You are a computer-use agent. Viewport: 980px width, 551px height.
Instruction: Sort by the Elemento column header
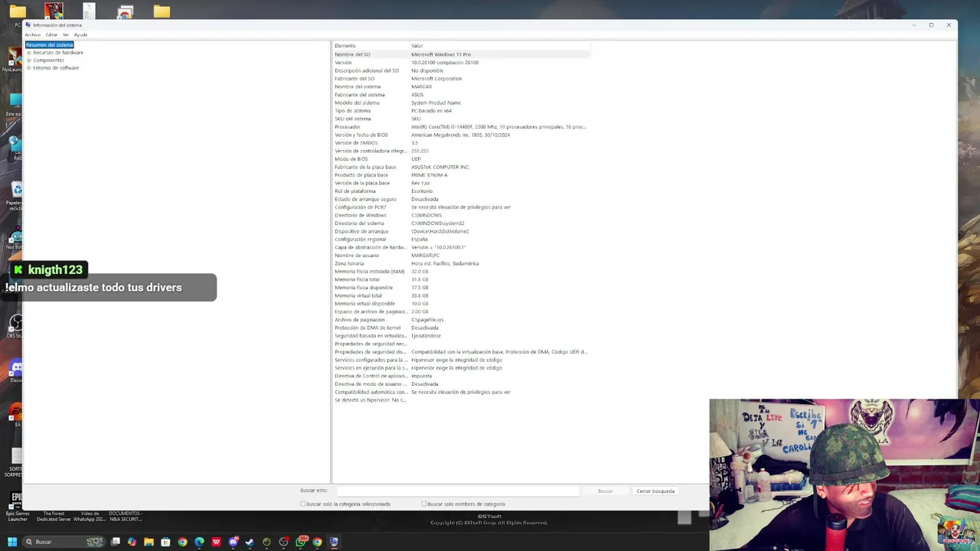371,46
